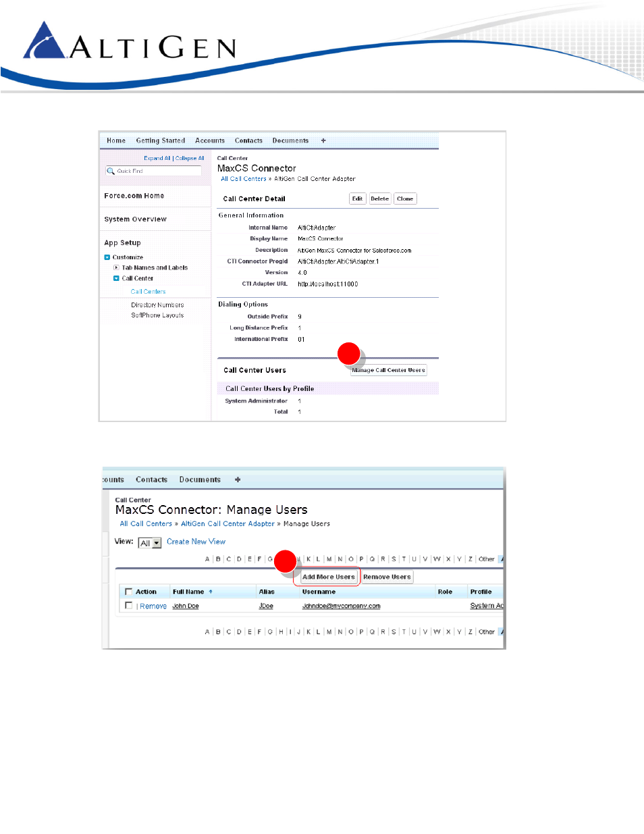Open the John Doe full name link
Screen dimensions: 644x834
click(x=186, y=606)
